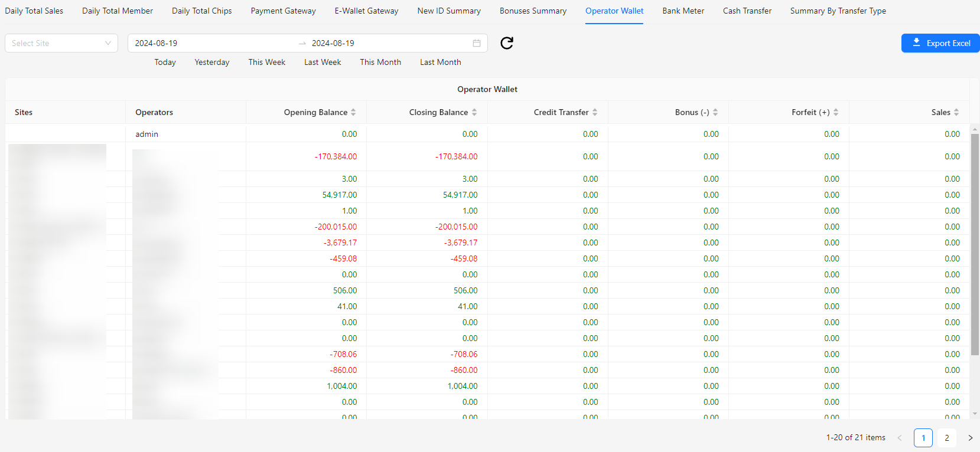Sort by Closing Balance column arrows
980x452 pixels.
[474, 112]
